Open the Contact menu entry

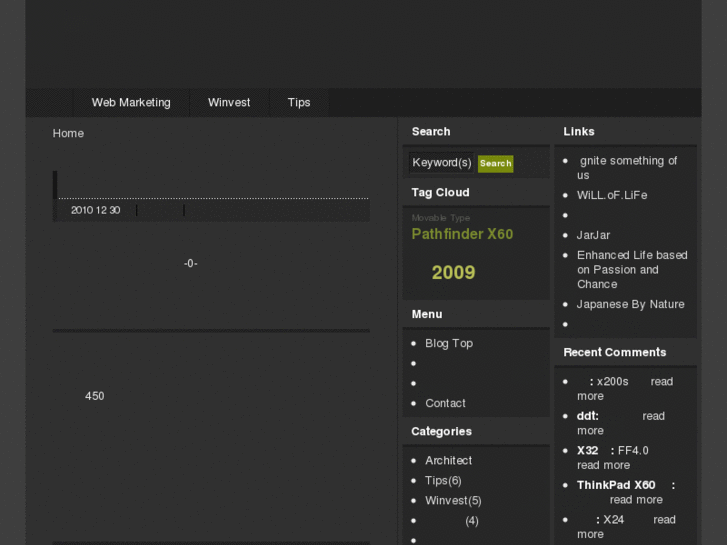[445, 403]
